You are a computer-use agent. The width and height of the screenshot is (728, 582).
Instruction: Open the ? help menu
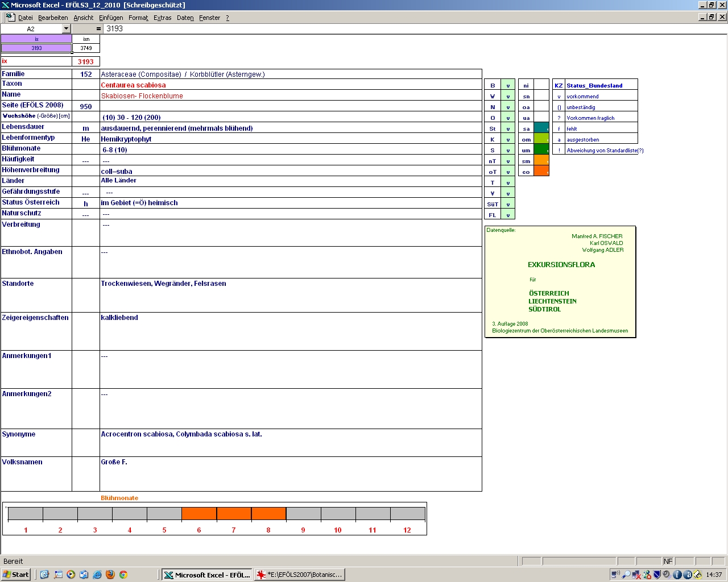point(227,18)
